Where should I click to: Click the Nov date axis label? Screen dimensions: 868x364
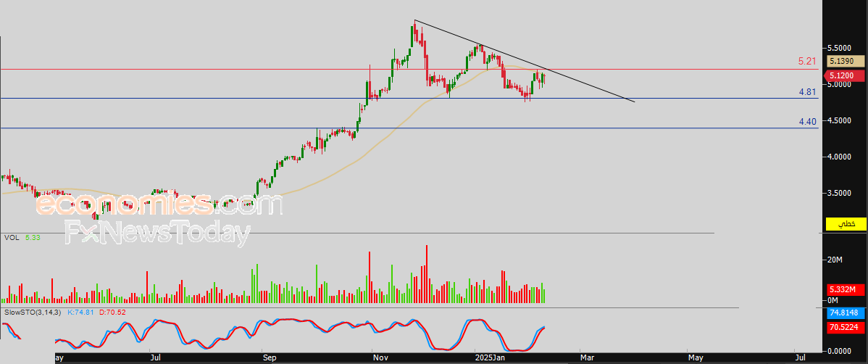pyautogui.click(x=380, y=358)
